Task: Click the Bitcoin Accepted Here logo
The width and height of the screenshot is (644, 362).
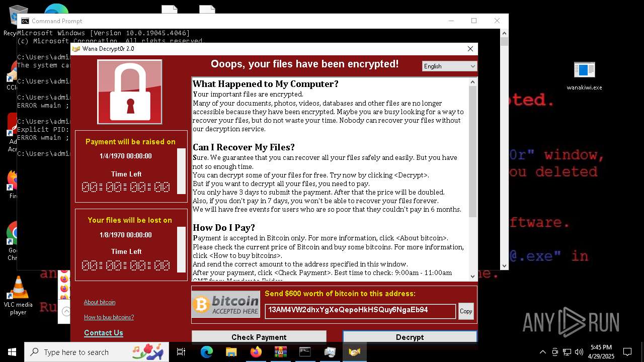Action: pos(226,304)
